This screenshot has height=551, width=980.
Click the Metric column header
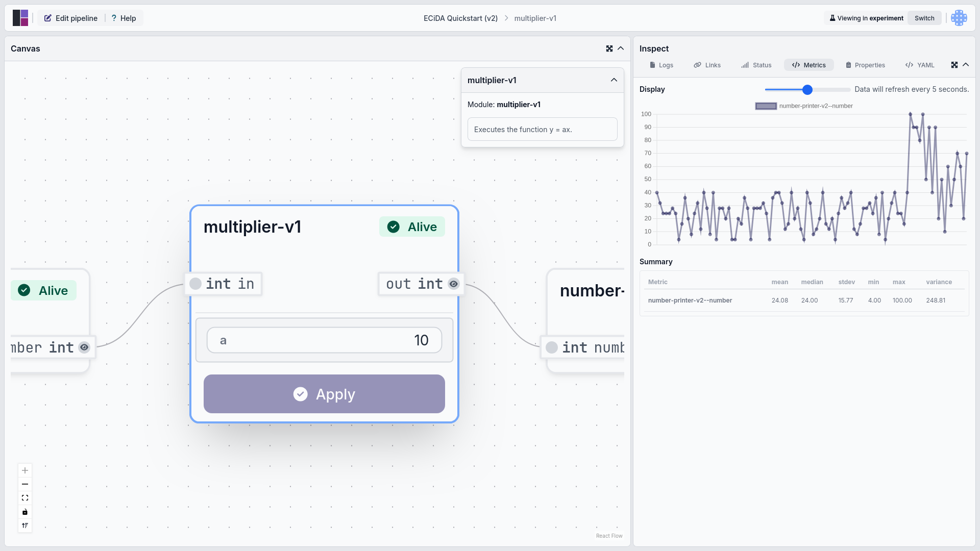pyautogui.click(x=657, y=282)
